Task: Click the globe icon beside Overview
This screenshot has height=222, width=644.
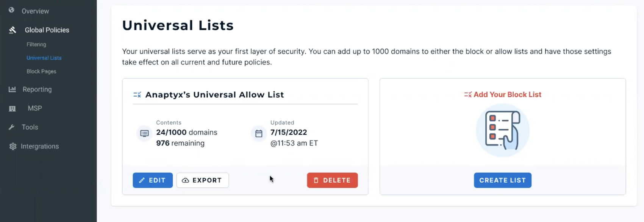Action: click(x=11, y=10)
